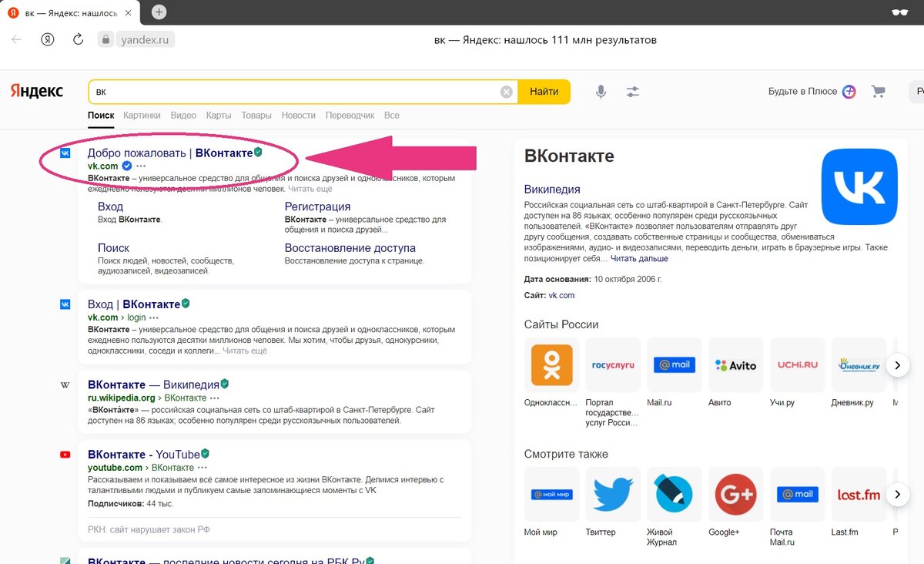Open ВКонтакте — Википедия result

[153, 384]
